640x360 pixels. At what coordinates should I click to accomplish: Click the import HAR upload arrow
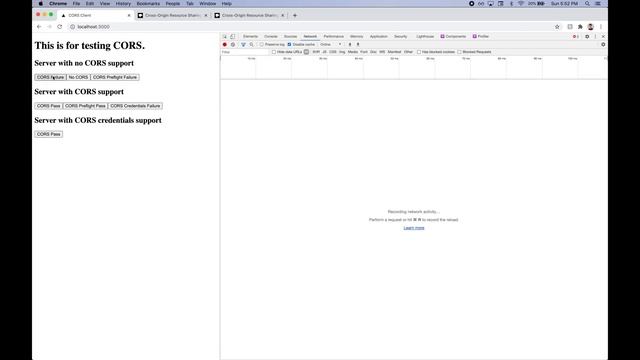(x=350, y=44)
